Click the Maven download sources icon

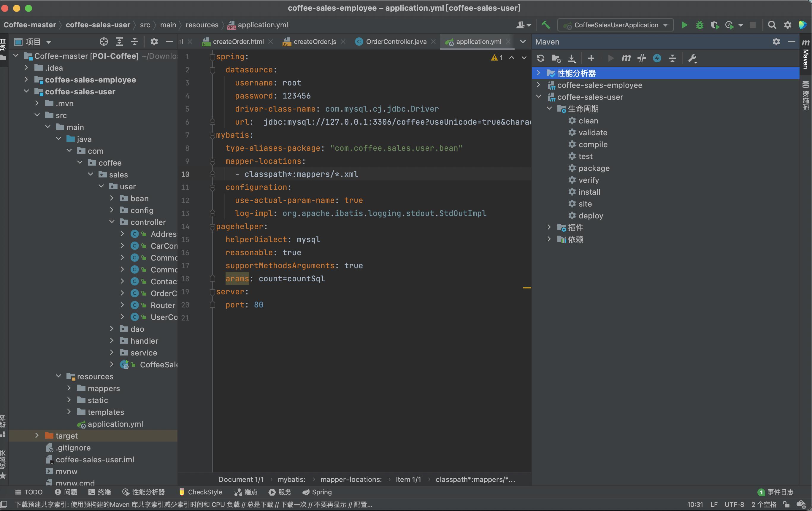[x=572, y=58]
